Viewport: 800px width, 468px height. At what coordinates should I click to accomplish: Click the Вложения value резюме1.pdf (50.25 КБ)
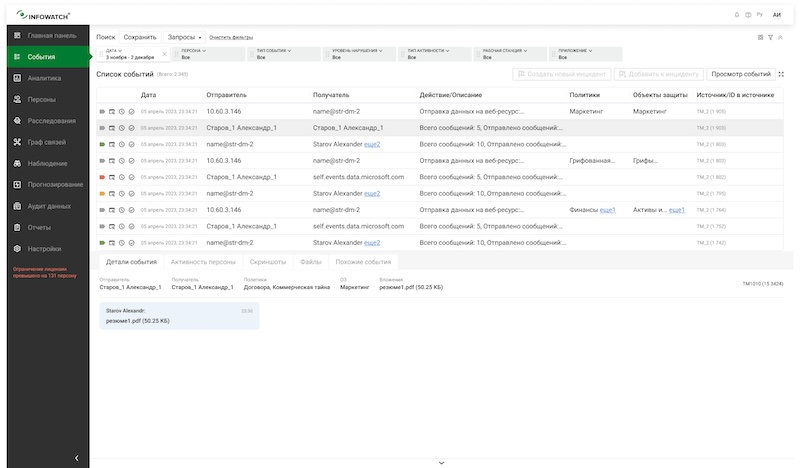click(x=411, y=287)
